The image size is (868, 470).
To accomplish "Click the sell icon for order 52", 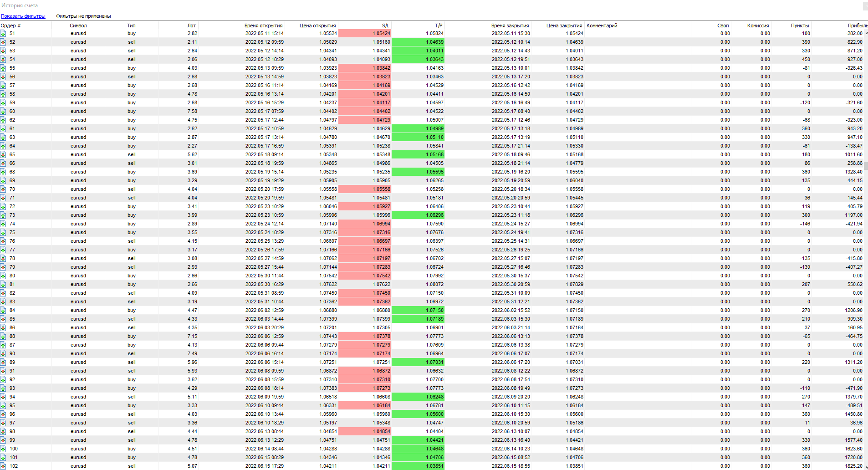I will pyautogui.click(x=3, y=42).
